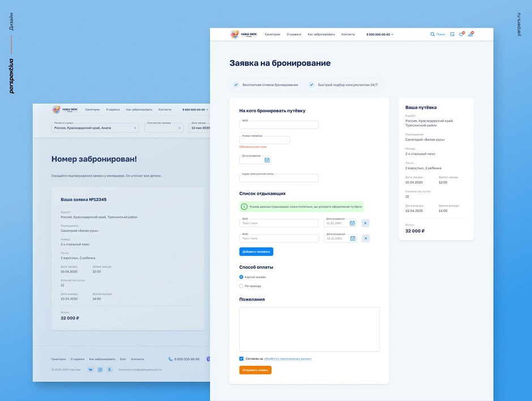The image size is (532, 401).
Task: Focus the Пожелания text area
Action: point(310,330)
